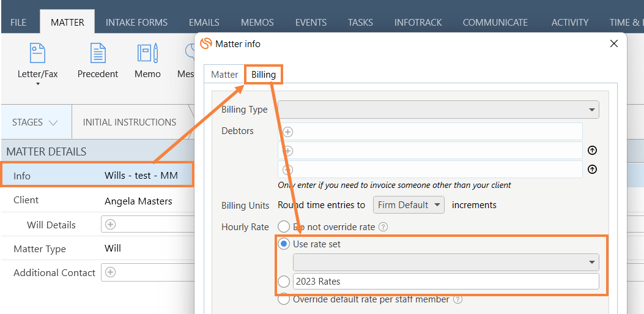
Task: Go to the EMAILS tab
Action: [x=204, y=22]
